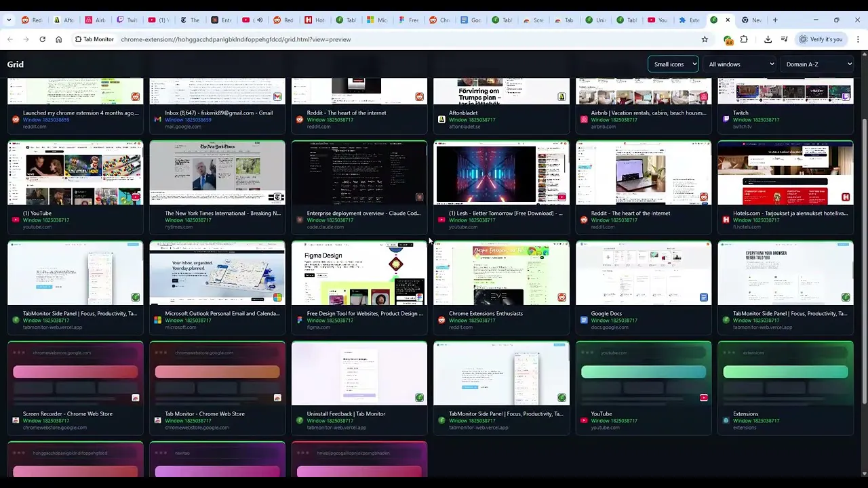868x488 pixels.
Task: Open the Enterprise deployment overview title link
Action: (x=363, y=213)
